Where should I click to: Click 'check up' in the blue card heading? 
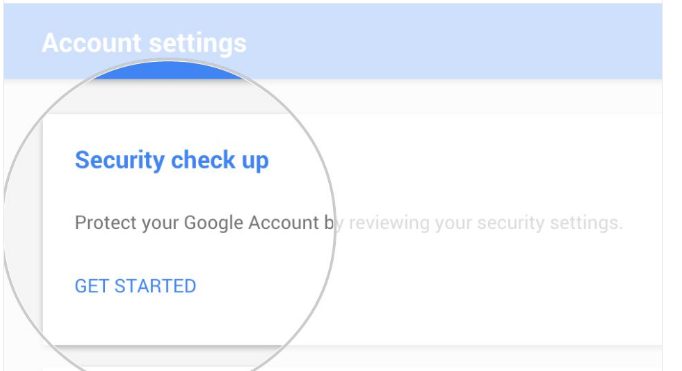pos(220,160)
